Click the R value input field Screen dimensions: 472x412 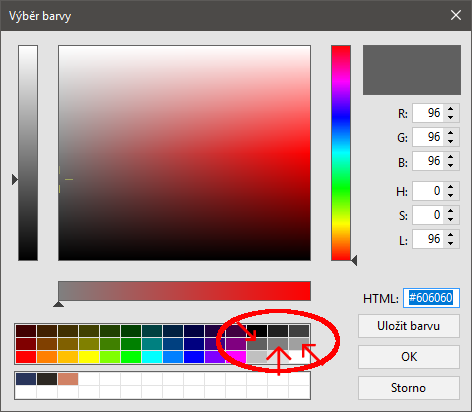[428, 113]
